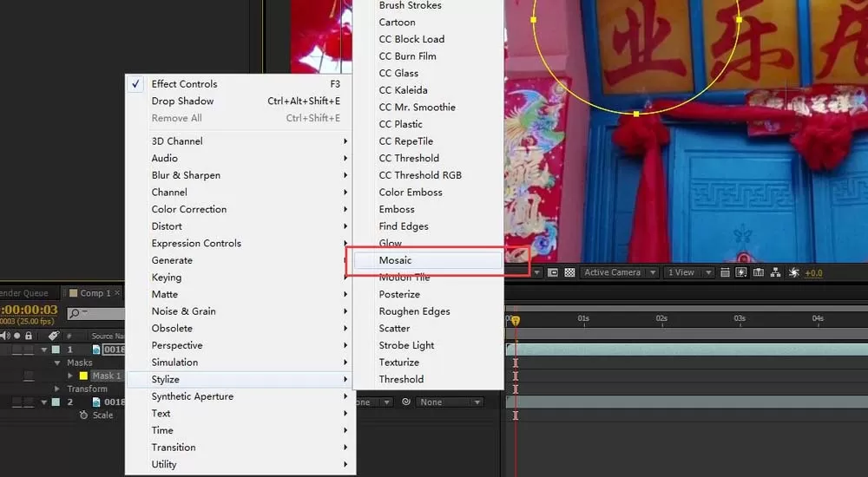Click the Label tag column icon
The height and width of the screenshot is (477, 868).
click(53, 336)
